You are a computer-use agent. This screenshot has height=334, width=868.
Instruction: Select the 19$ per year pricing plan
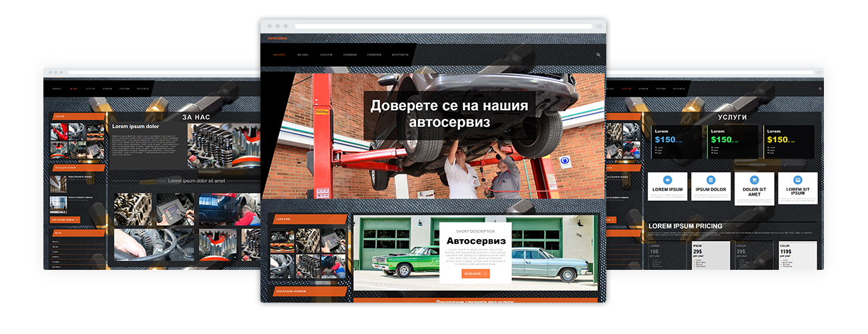(668, 255)
